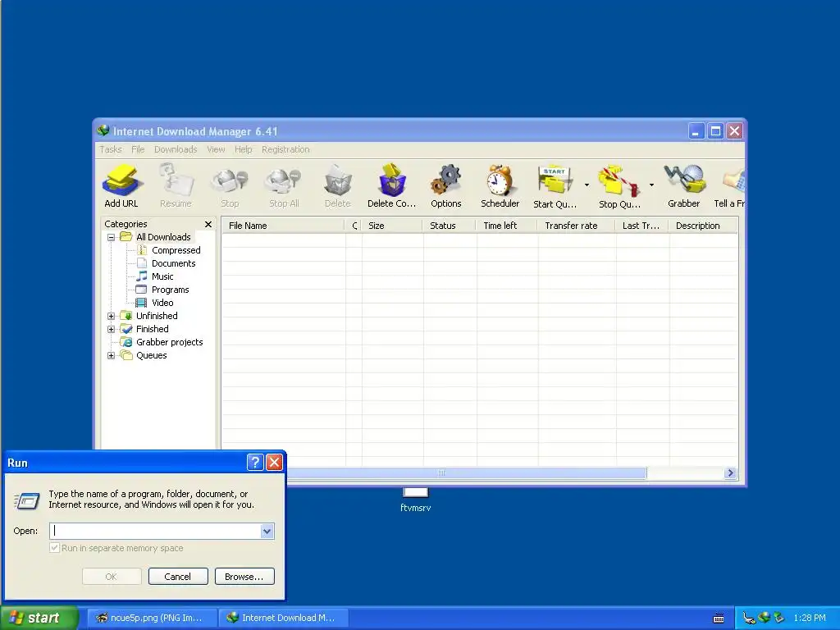Switch to ncue5p.png taskbar window
840x630 pixels.
click(152, 618)
